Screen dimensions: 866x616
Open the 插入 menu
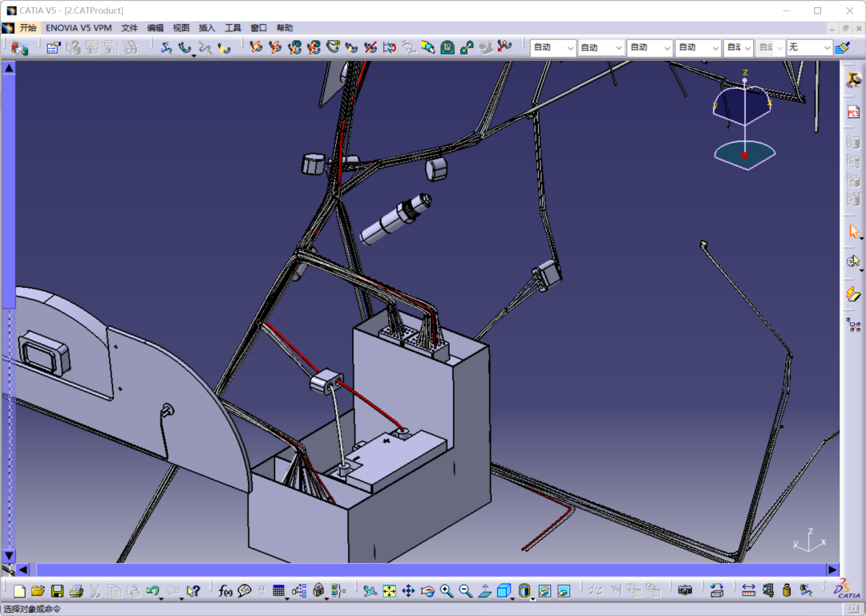(207, 27)
